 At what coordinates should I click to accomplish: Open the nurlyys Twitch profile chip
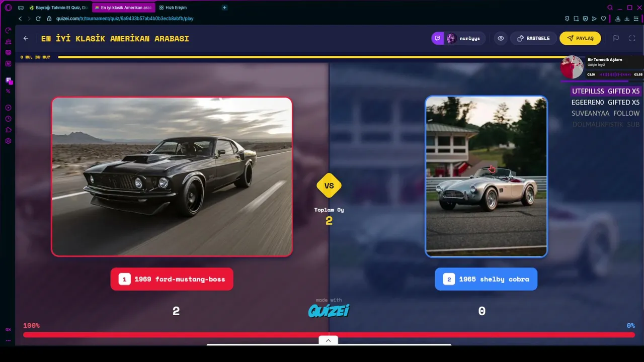pyautogui.click(x=458, y=38)
